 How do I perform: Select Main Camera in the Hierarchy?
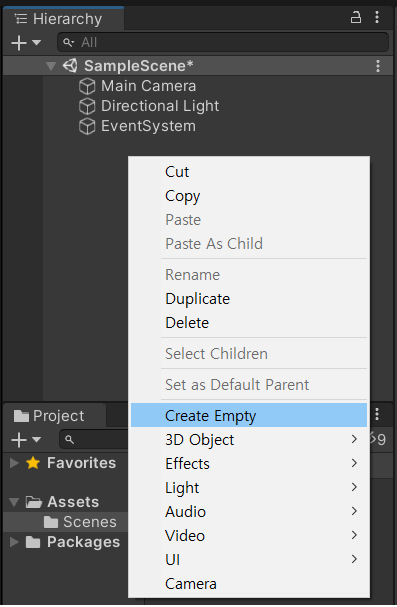148,86
